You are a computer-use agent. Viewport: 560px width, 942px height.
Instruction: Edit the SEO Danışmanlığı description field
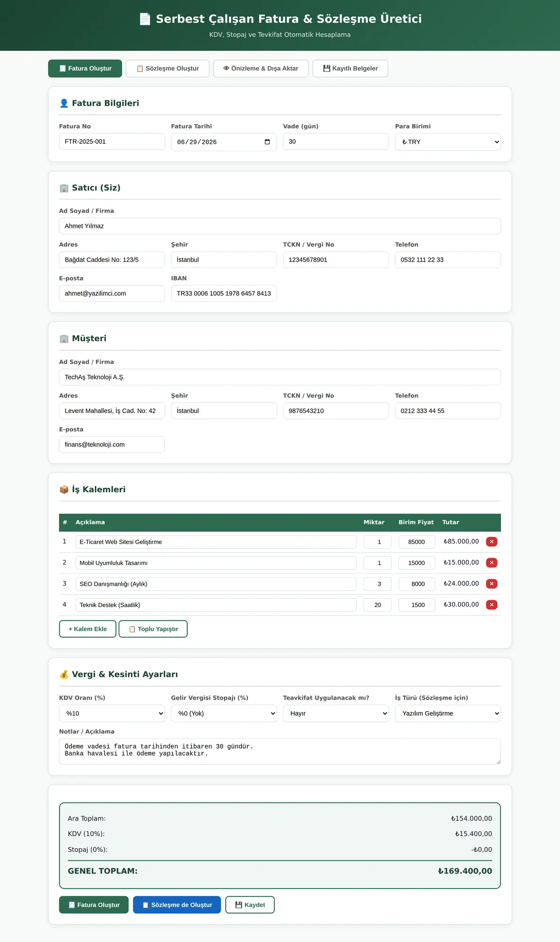pos(216,584)
